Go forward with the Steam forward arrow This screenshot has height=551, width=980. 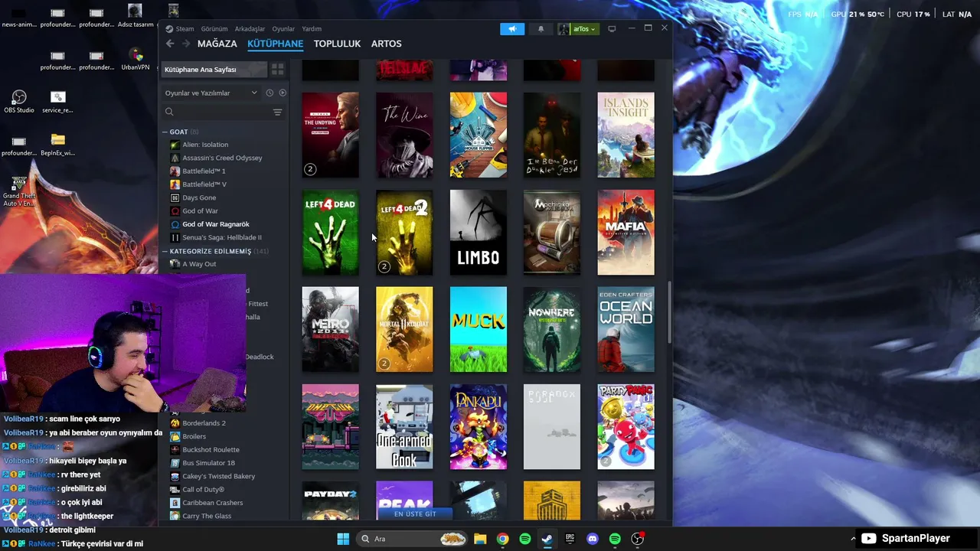pyautogui.click(x=185, y=44)
